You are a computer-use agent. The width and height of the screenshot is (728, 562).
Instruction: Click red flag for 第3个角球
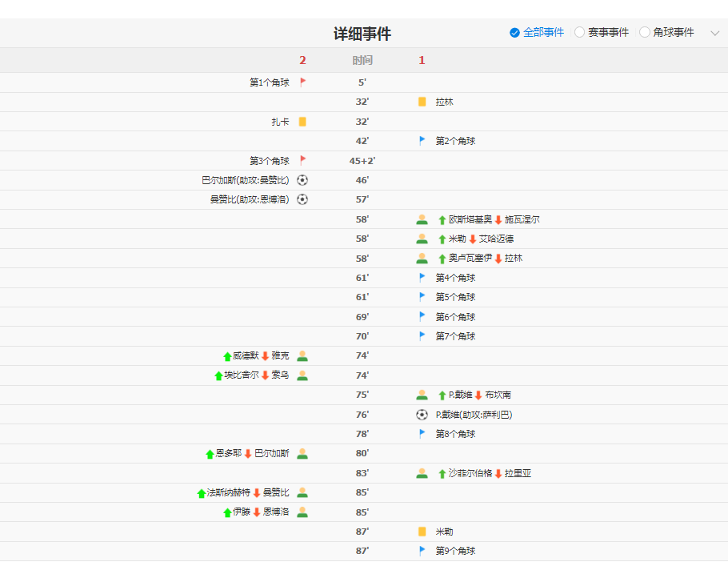302,160
